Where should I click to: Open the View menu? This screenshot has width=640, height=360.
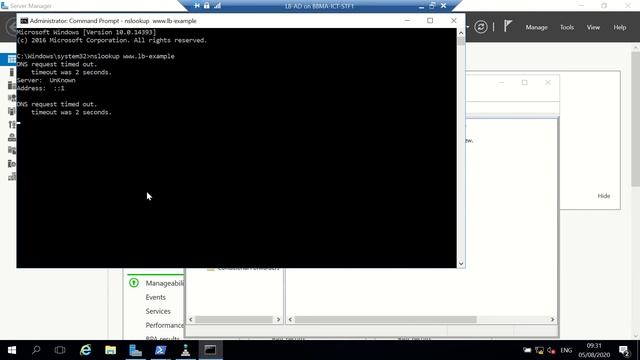tap(593, 27)
